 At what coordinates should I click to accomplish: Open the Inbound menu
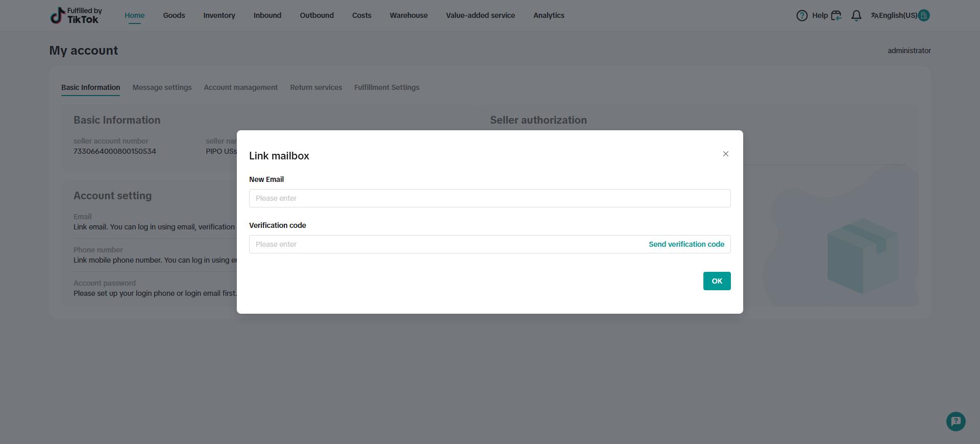coord(267,15)
